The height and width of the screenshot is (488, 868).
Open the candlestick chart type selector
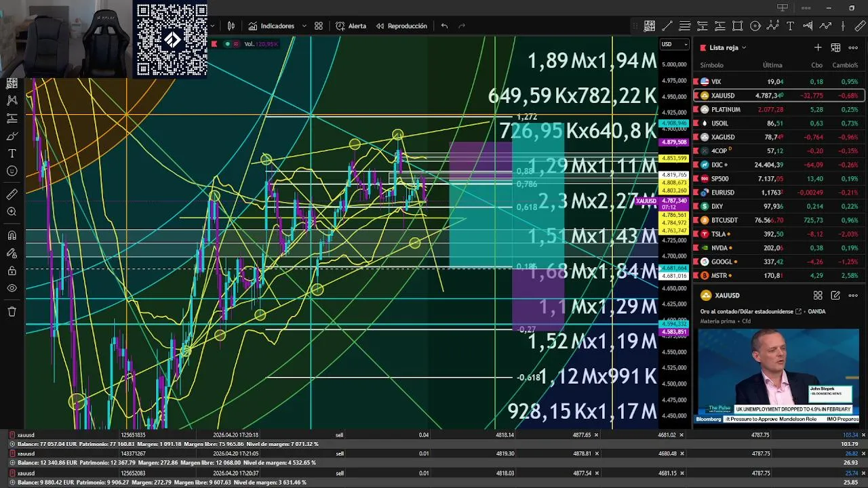[231, 26]
